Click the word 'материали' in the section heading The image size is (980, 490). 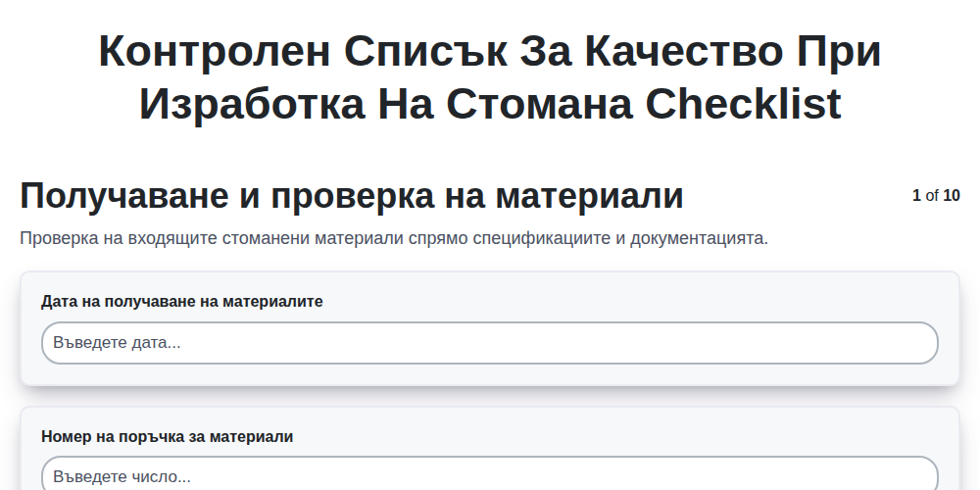pyautogui.click(x=589, y=196)
